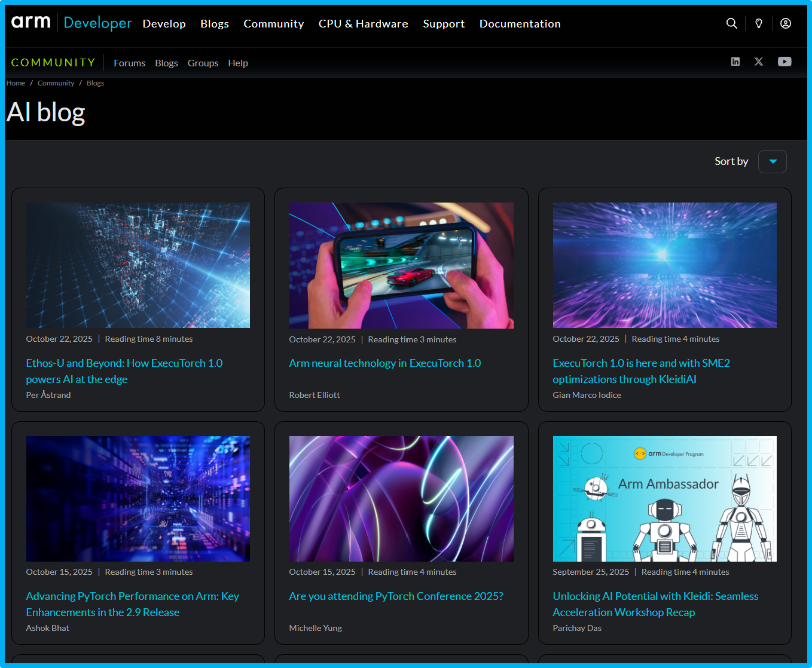Open the Help tab in the community bar
The width and height of the screenshot is (812, 668).
tap(238, 63)
